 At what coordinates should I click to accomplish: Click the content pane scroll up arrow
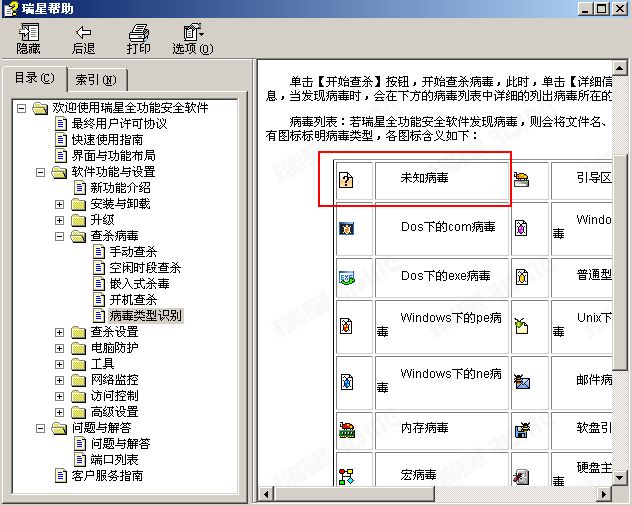pos(619,67)
